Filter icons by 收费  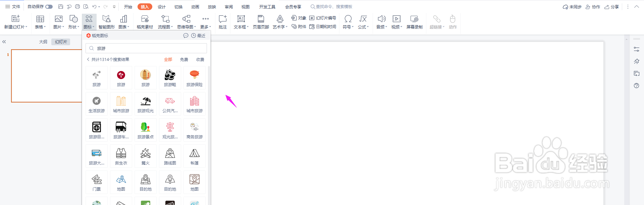pos(200,60)
